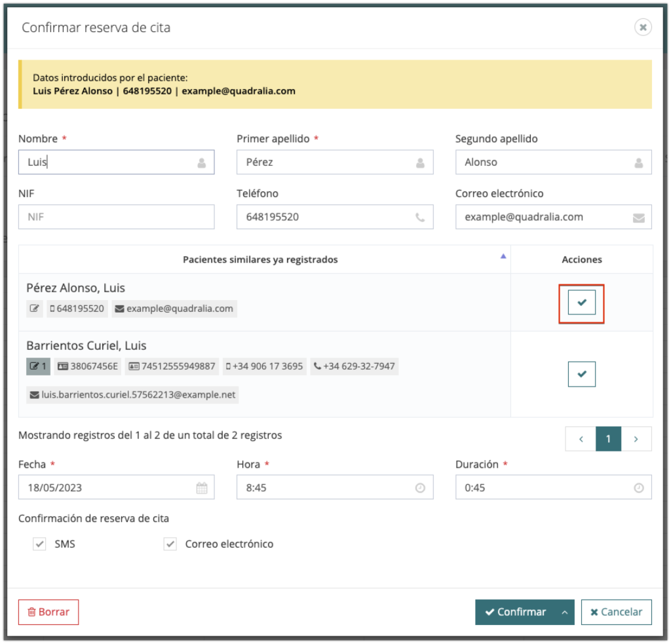The height and width of the screenshot is (644, 671).
Task: Select page 1 in the pagination
Action: pyautogui.click(x=608, y=439)
